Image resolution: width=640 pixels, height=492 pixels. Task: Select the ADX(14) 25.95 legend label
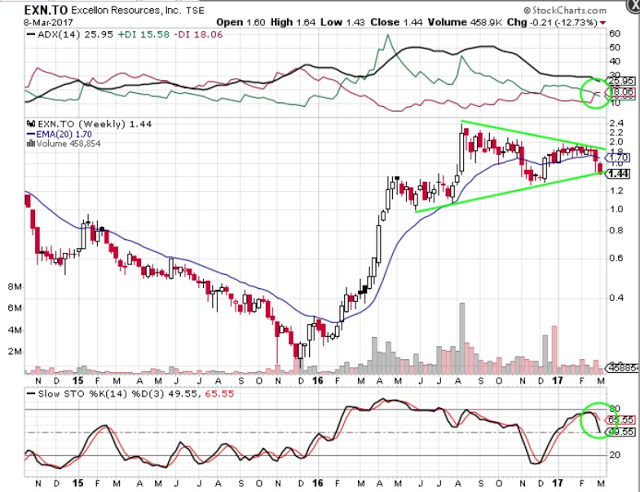click(x=70, y=35)
